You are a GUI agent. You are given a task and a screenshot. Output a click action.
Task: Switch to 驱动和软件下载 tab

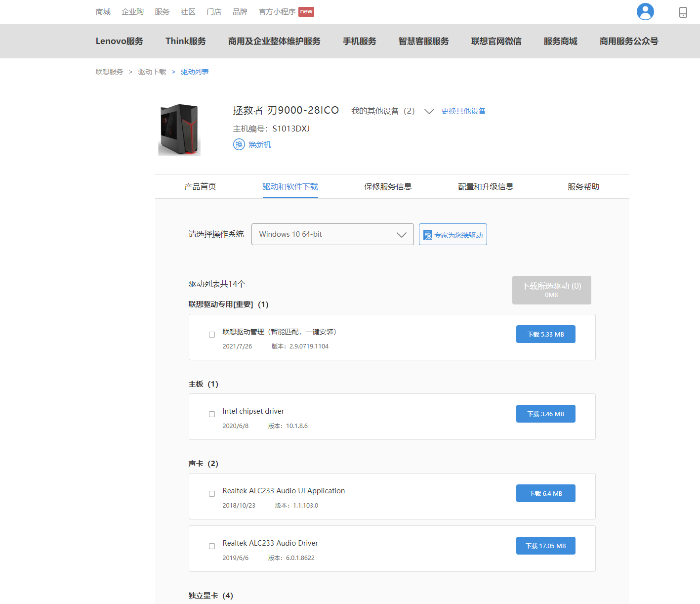tap(290, 186)
